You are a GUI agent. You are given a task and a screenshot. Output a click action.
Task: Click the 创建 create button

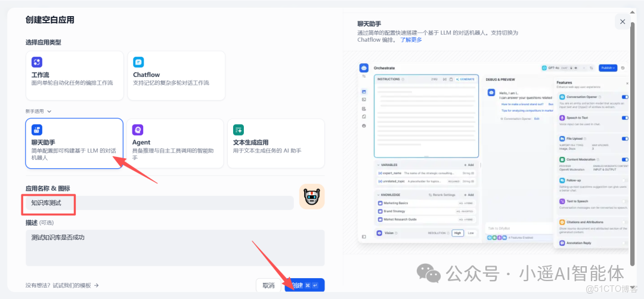[304, 285]
